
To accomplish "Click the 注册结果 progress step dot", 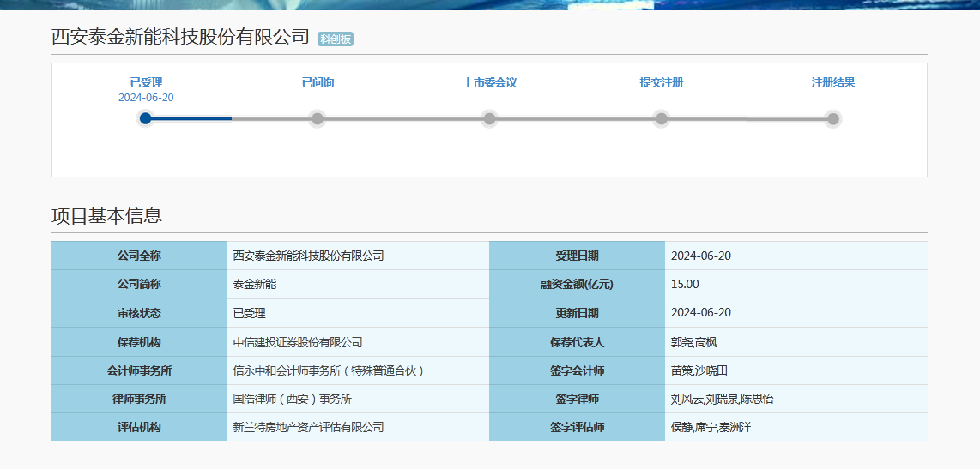I will tap(832, 118).
